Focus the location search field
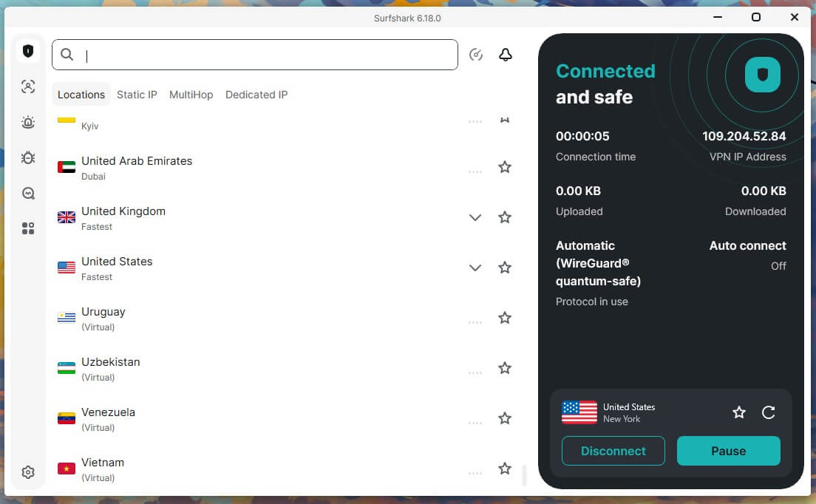 255,55
